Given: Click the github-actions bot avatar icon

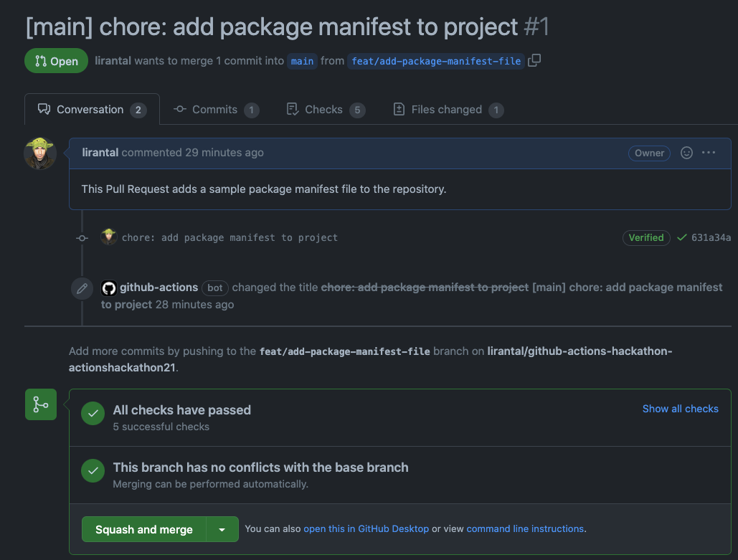Looking at the screenshot, I should 109,288.
